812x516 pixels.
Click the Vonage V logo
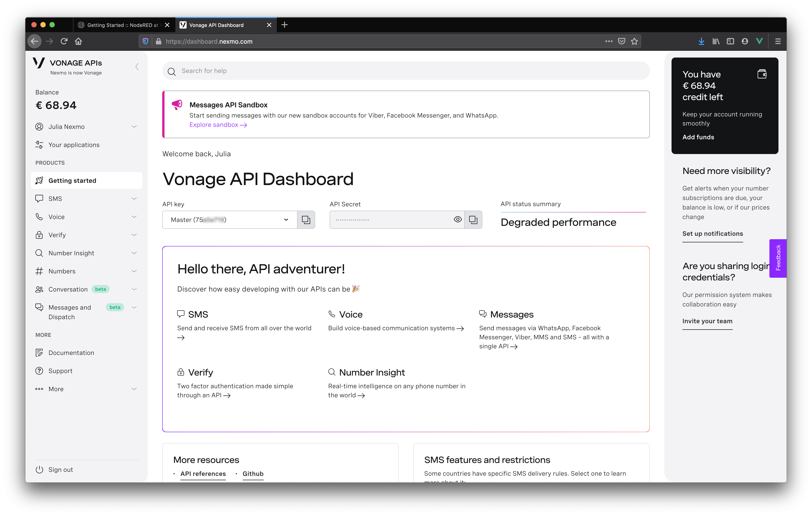click(39, 63)
